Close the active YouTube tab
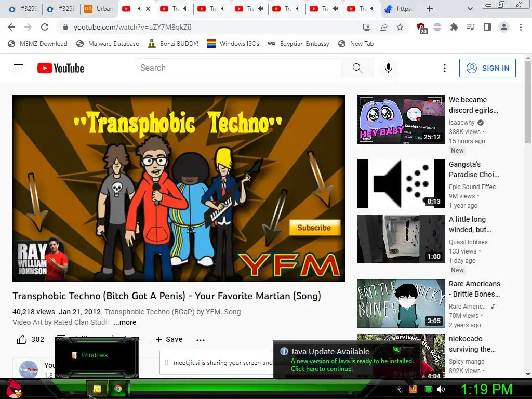Screen dimensions: 532x399 coord(148,9)
